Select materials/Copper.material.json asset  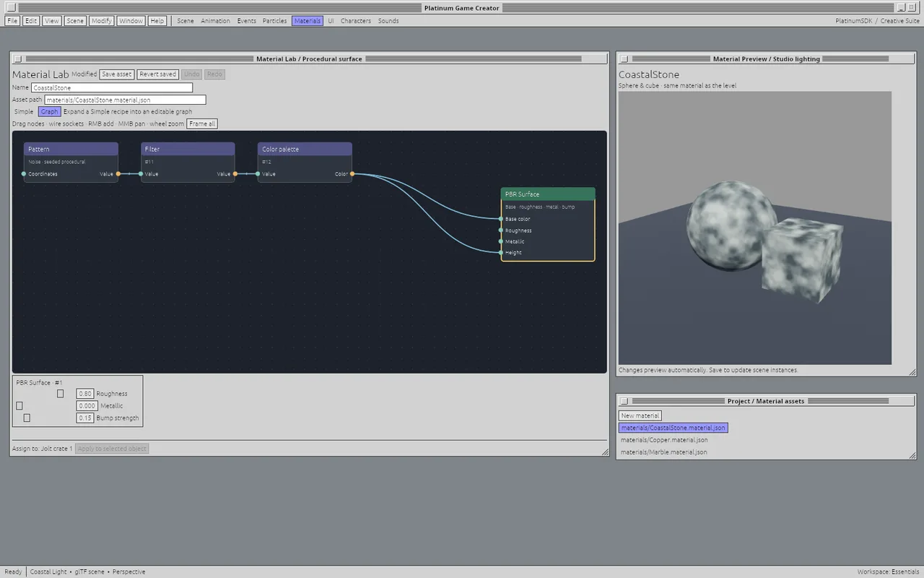[664, 440]
